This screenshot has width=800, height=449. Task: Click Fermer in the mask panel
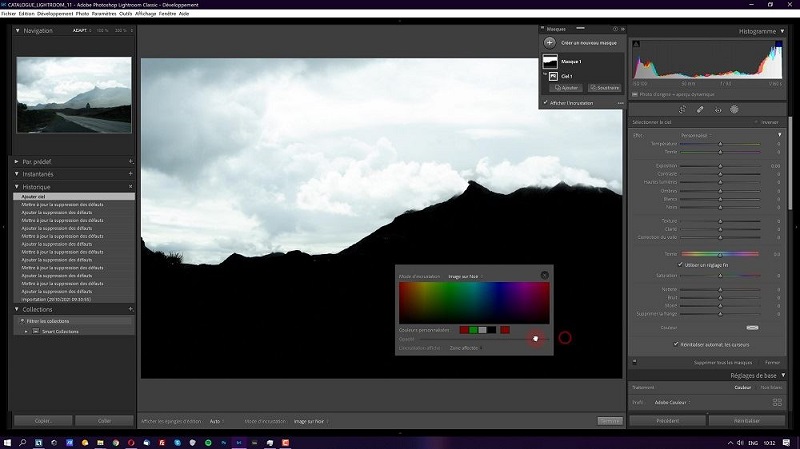[x=772, y=362]
